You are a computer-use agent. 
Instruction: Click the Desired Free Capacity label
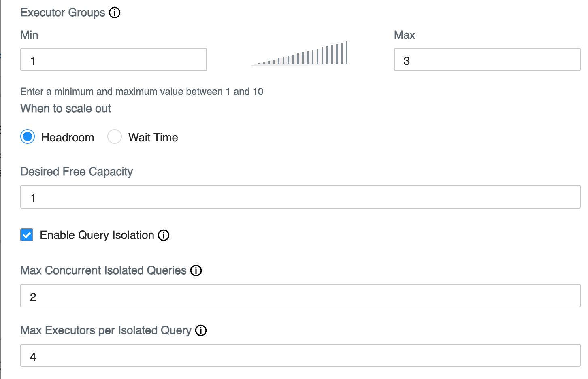(x=77, y=172)
